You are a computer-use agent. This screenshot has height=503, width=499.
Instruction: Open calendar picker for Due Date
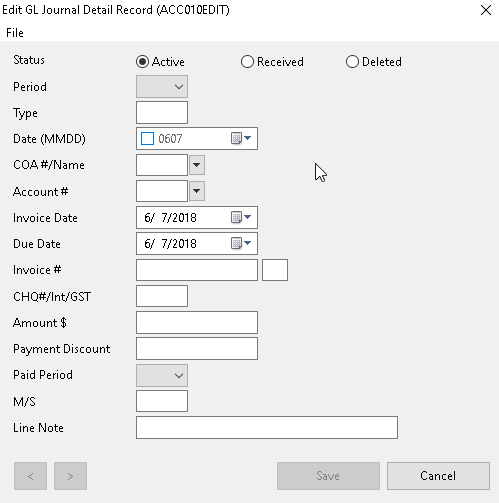241,243
